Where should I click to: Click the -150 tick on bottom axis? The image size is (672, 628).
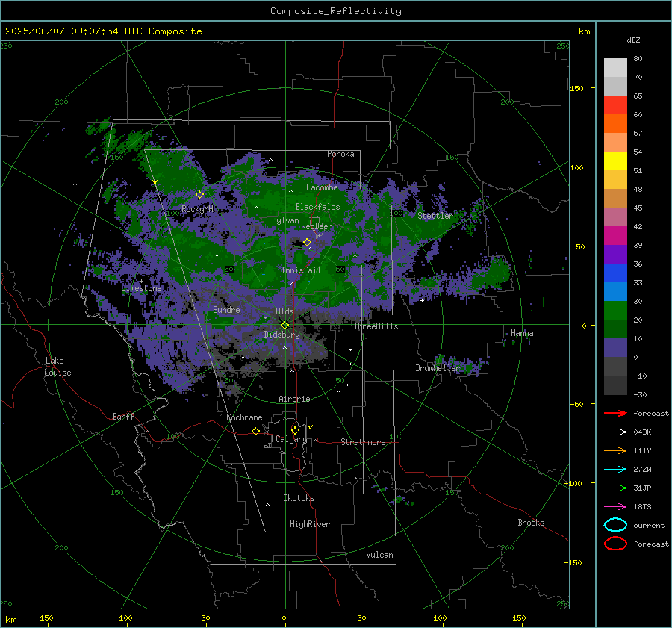[44, 618]
